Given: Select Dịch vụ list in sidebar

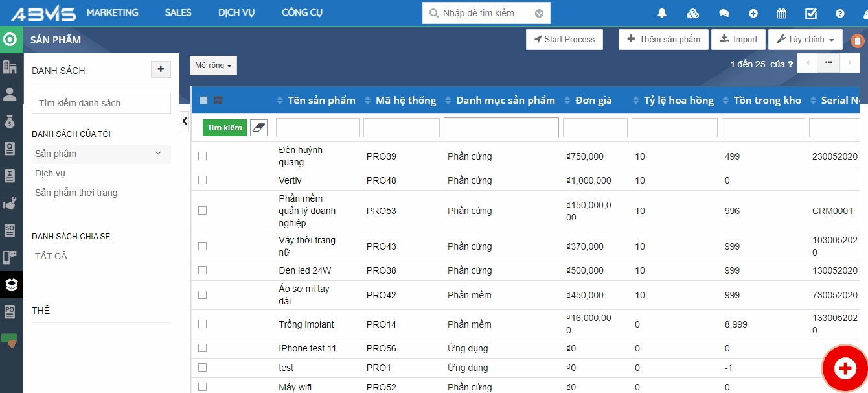Looking at the screenshot, I should [50, 173].
